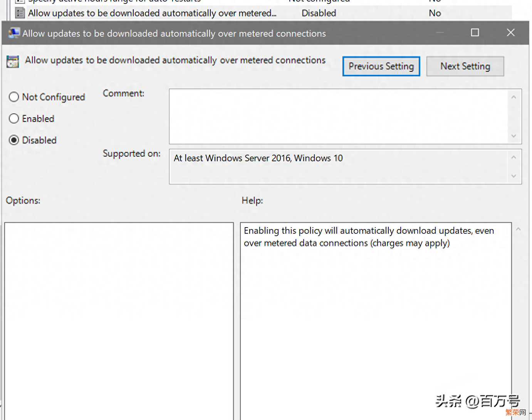Click the 'No' comment cell in the metered row
The height and width of the screenshot is (420, 532).
point(435,13)
